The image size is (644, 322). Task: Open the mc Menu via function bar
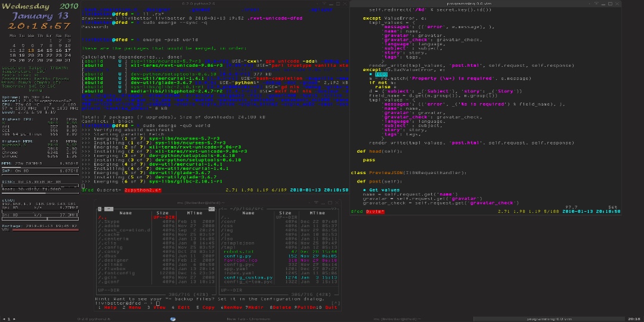(134, 308)
